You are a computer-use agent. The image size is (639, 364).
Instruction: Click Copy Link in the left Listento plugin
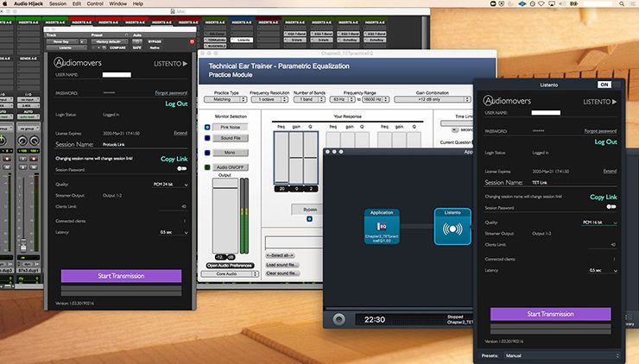tap(173, 159)
